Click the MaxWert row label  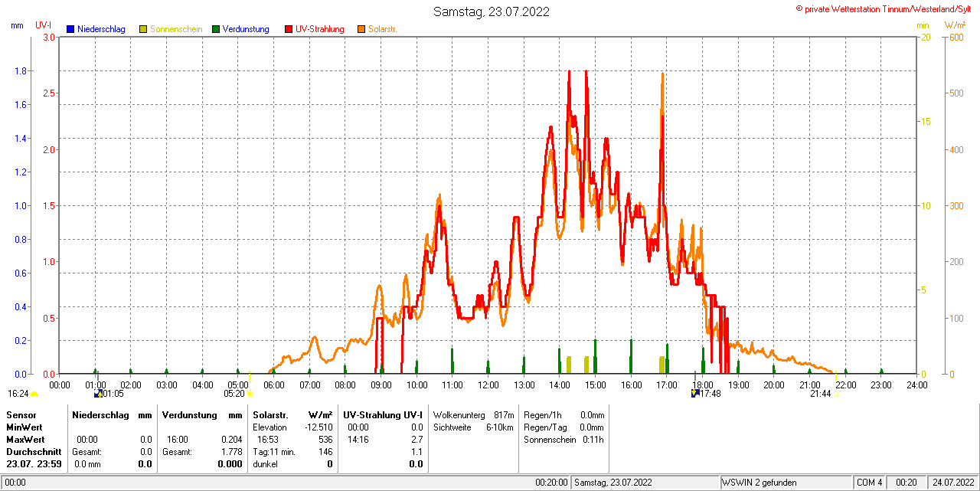point(25,440)
